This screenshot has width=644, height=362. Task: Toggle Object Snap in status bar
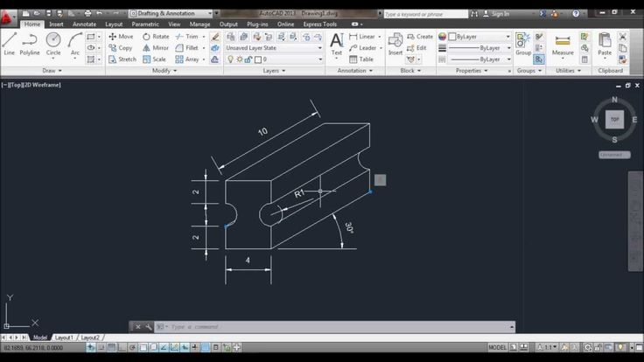click(x=143, y=347)
